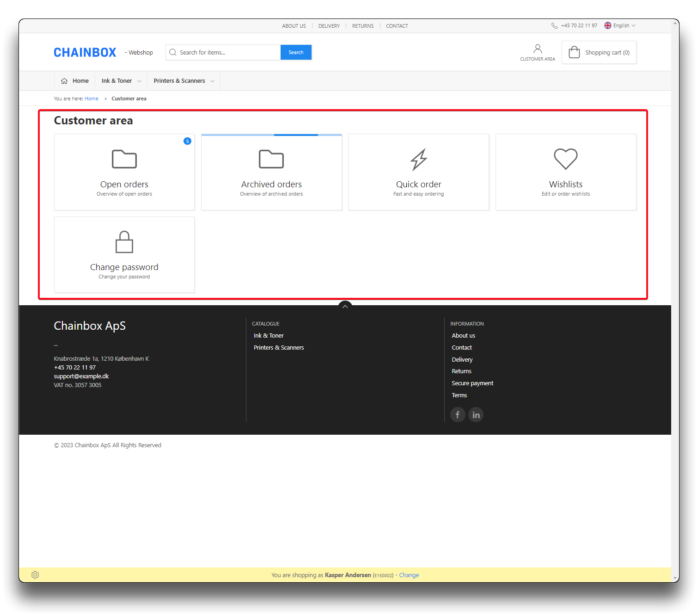Click the Customer Area user icon

tap(537, 49)
